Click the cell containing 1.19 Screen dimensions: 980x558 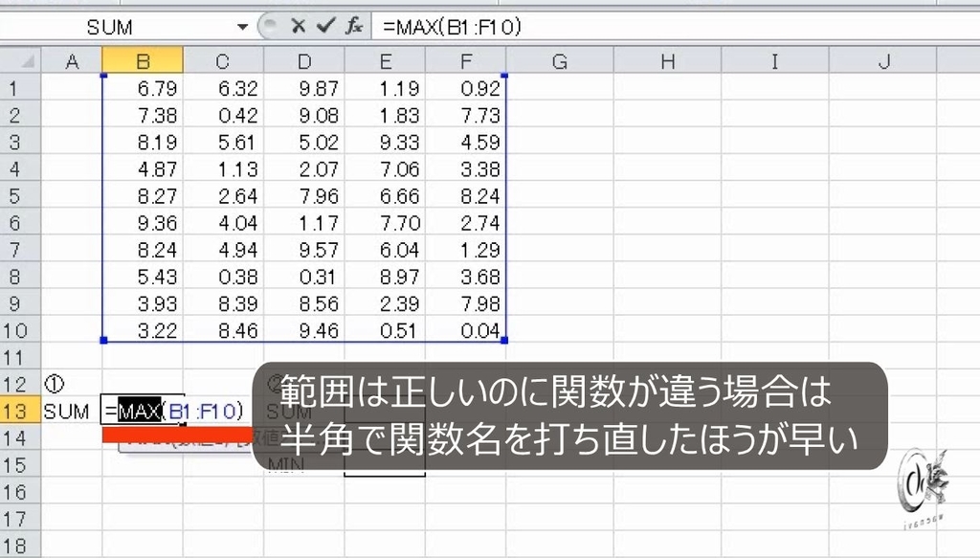[385, 88]
